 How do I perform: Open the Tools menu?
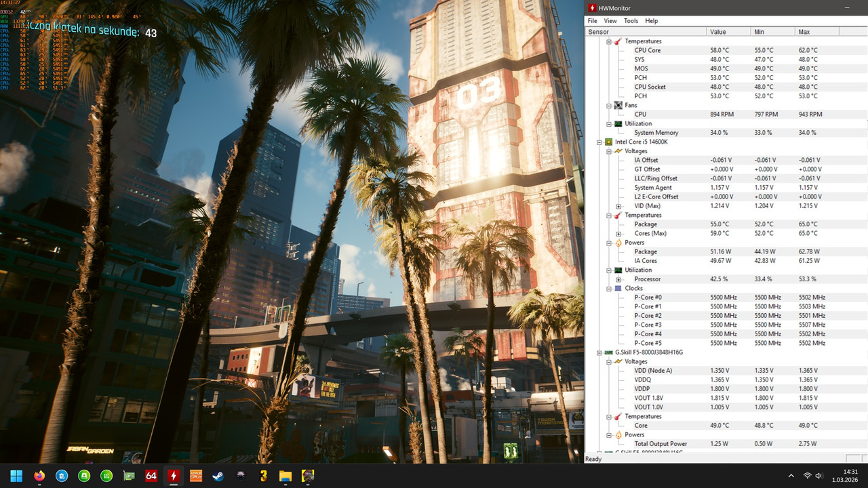(x=631, y=21)
